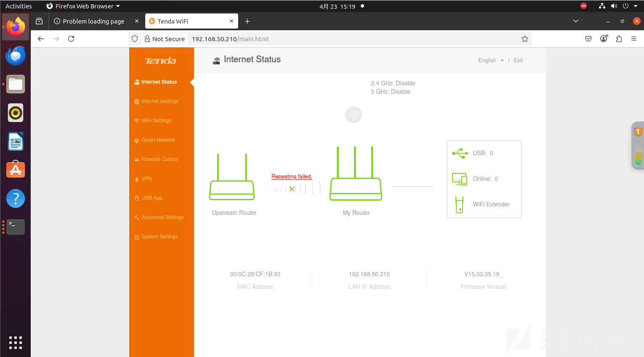The image size is (644, 357).
Task: Open the Firefox Web Browser app menu
Action: tap(83, 6)
